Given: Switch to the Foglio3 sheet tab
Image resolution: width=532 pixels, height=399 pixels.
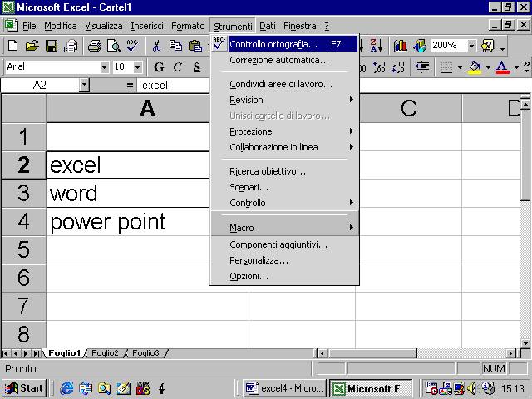Looking at the screenshot, I should pyautogui.click(x=145, y=353).
